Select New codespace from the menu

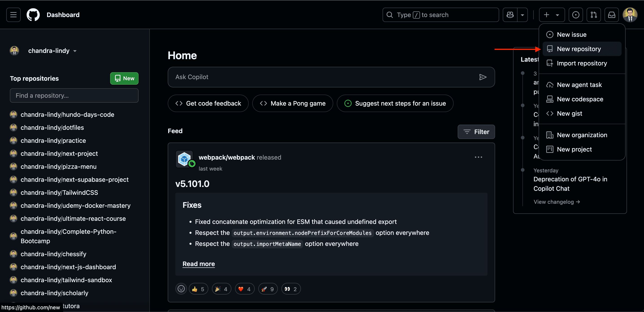[580, 99]
